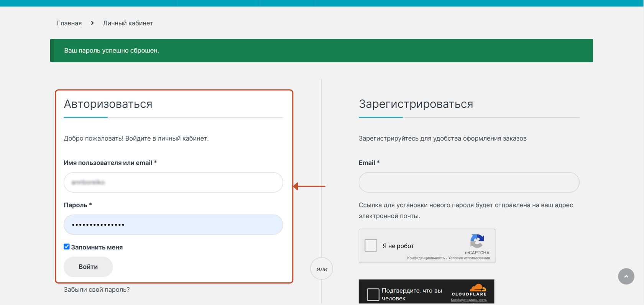This screenshot has height=305, width=644.
Task: Click the Имя пользователя или email label
Action: pyautogui.click(x=110, y=163)
